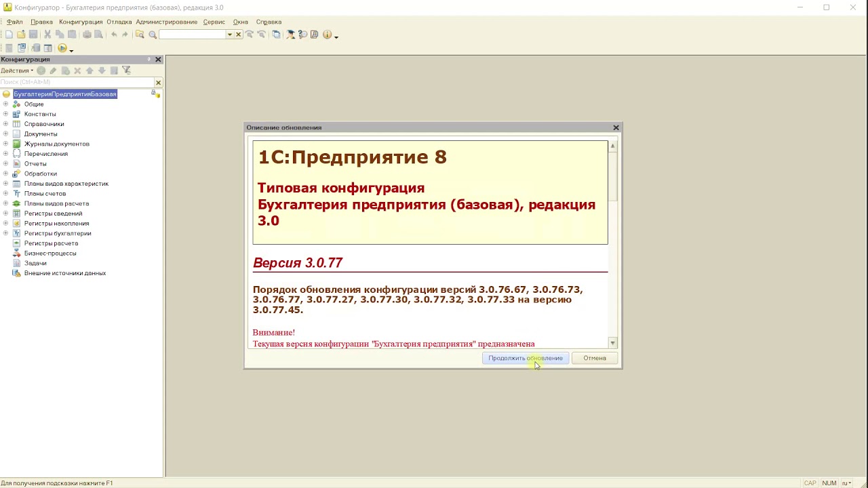Select БухгалтерияПредприятияБазовая root node

coord(65,94)
